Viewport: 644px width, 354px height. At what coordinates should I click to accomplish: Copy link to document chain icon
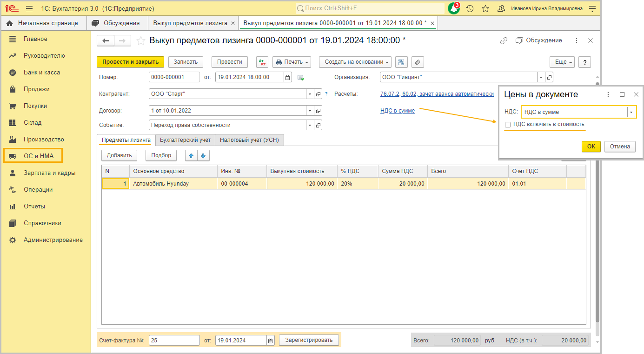coord(504,40)
